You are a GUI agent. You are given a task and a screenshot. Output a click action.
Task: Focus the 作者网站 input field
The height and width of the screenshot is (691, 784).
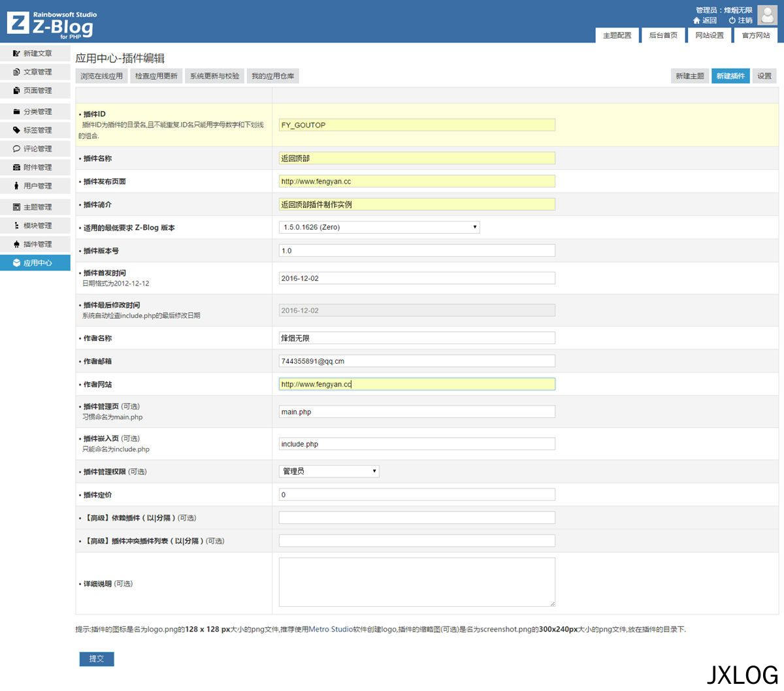tap(417, 384)
